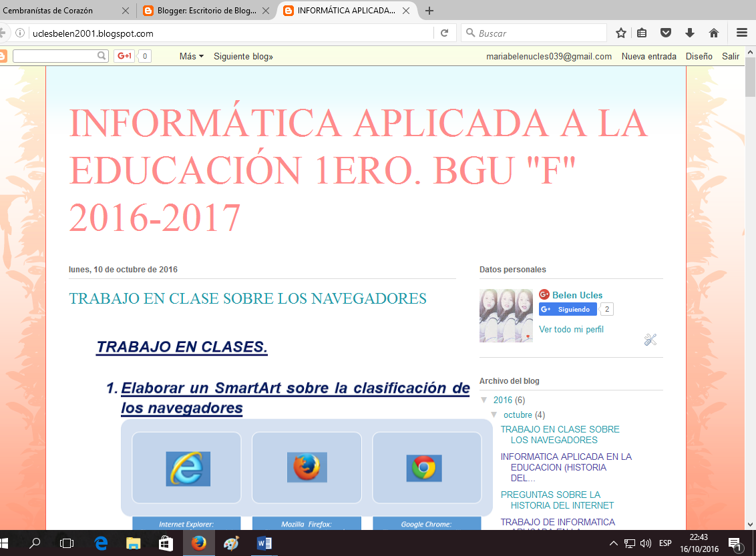Open Firefox hamburger menu

742,33
